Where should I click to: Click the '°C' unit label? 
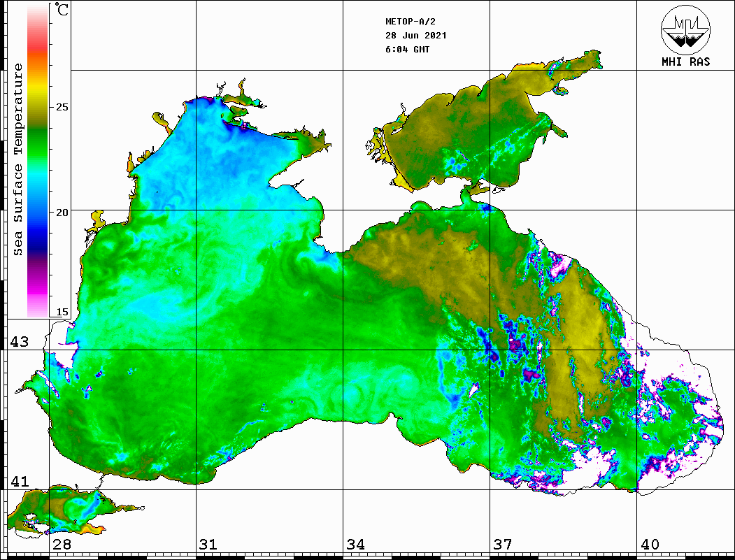(x=61, y=9)
